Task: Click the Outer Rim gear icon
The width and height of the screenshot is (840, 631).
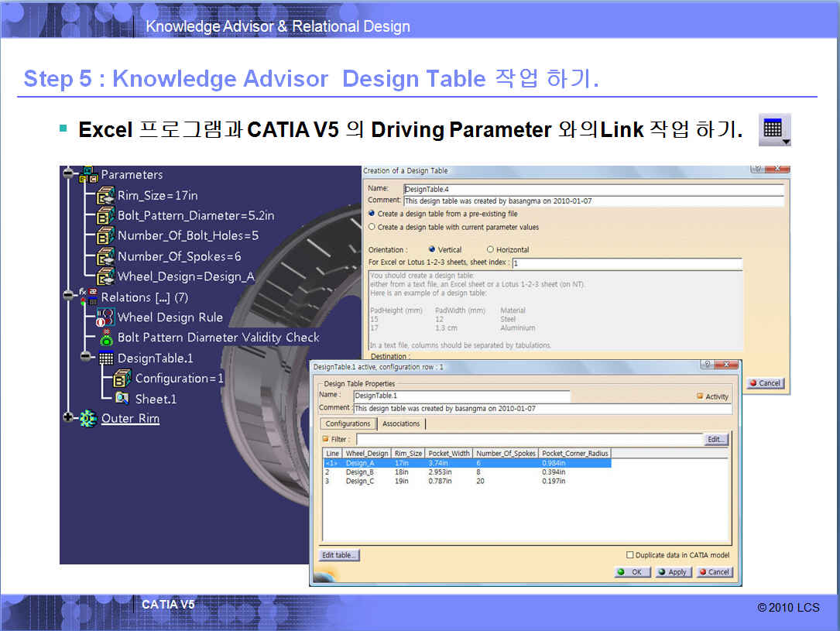Action: (x=89, y=419)
